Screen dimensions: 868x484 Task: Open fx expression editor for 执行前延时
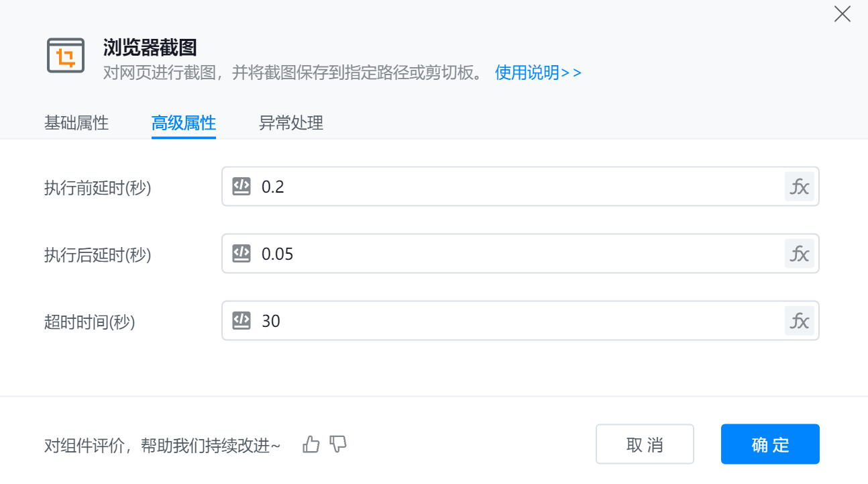coord(799,187)
